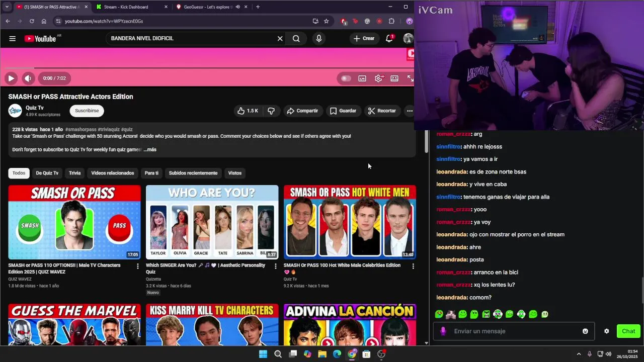This screenshot has width=644, height=362.
Task: Run search with magnifier button
Action: tap(296, 38)
